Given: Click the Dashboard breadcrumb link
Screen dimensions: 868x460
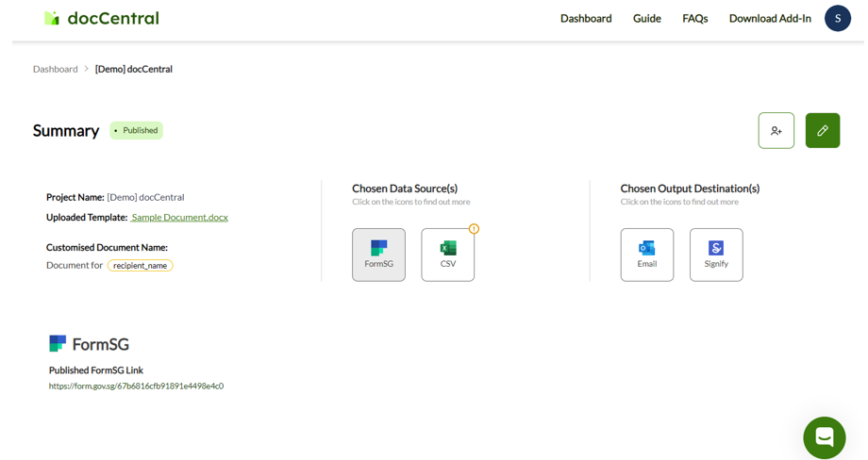Looking at the screenshot, I should pyautogui.click(x=56, y=69).
